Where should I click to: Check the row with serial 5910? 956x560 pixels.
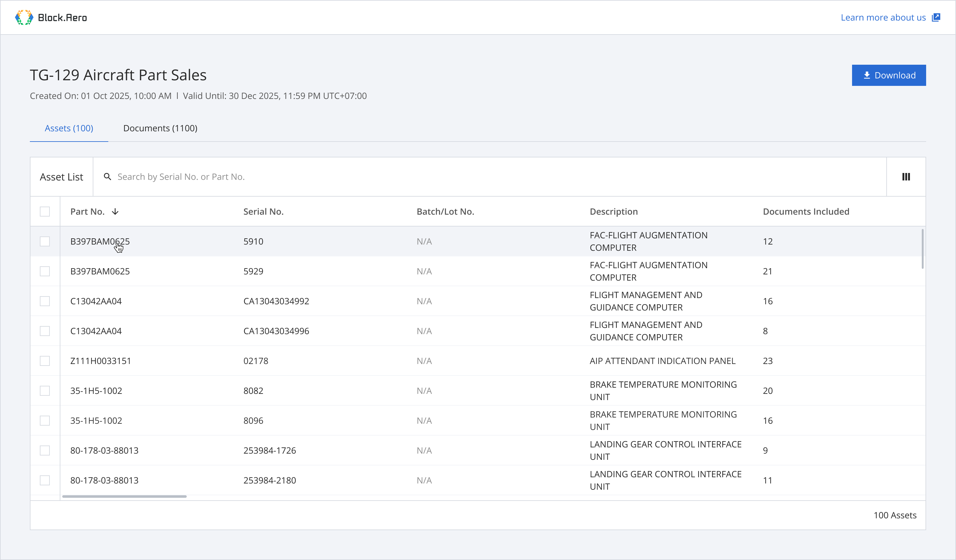(x=45, y=241)
